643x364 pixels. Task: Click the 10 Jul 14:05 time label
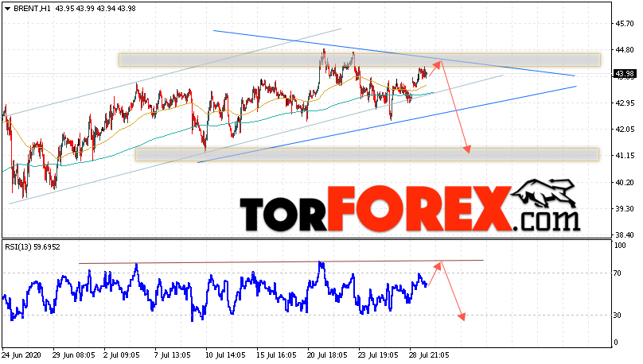pyautogui.click(x=225, y=355)
